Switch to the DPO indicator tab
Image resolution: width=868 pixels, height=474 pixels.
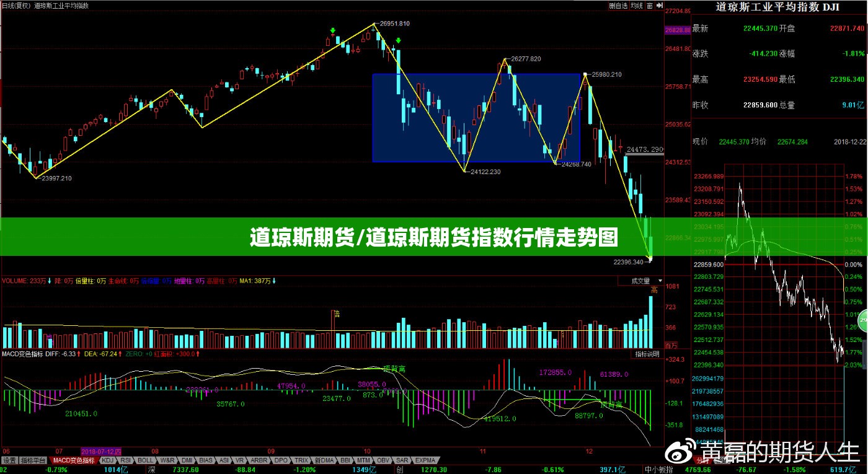click(281, 460)
